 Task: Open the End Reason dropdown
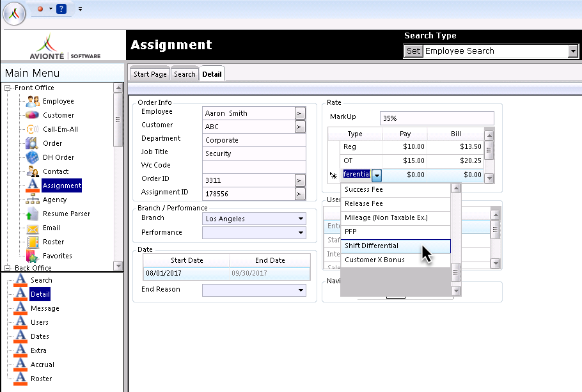301,290
